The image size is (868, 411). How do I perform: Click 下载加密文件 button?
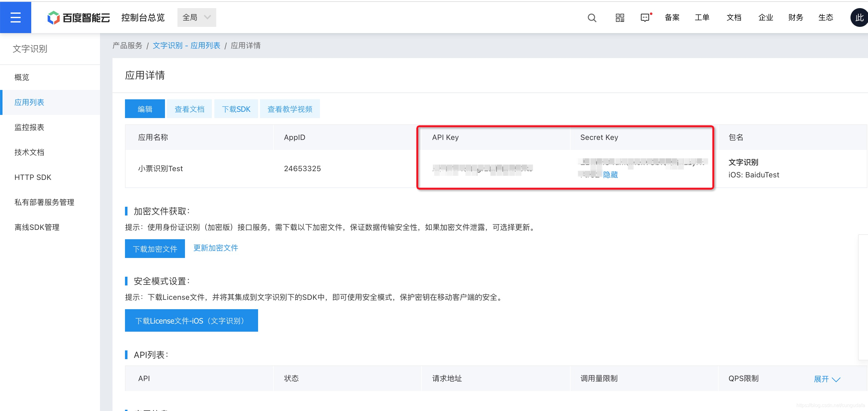point(155,249)
